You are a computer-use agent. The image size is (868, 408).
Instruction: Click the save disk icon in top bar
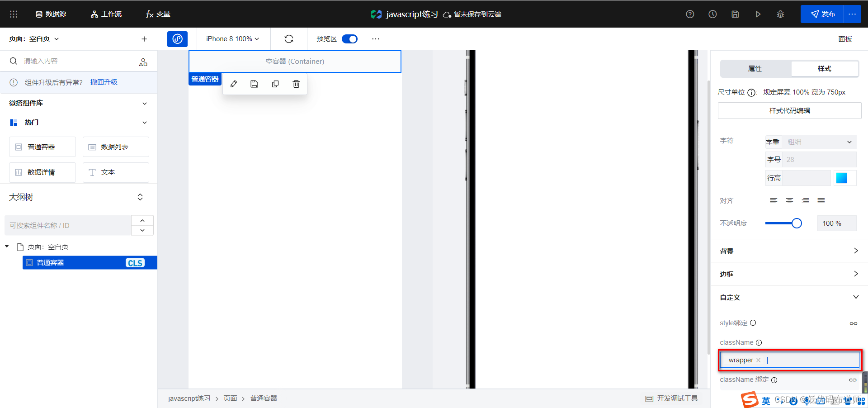[735, 14]
